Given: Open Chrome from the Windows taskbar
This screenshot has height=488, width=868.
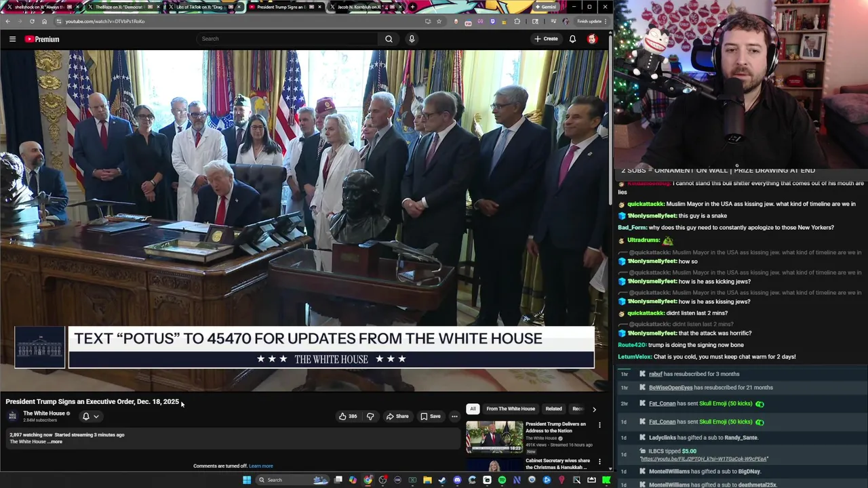Looking at the screenshot, I should (368, 480).
